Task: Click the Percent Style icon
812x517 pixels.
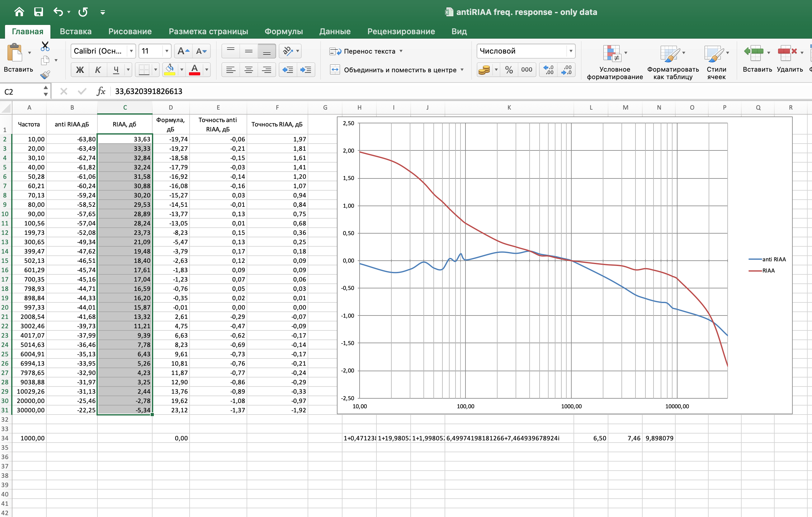Action: (x=509, y=70)
